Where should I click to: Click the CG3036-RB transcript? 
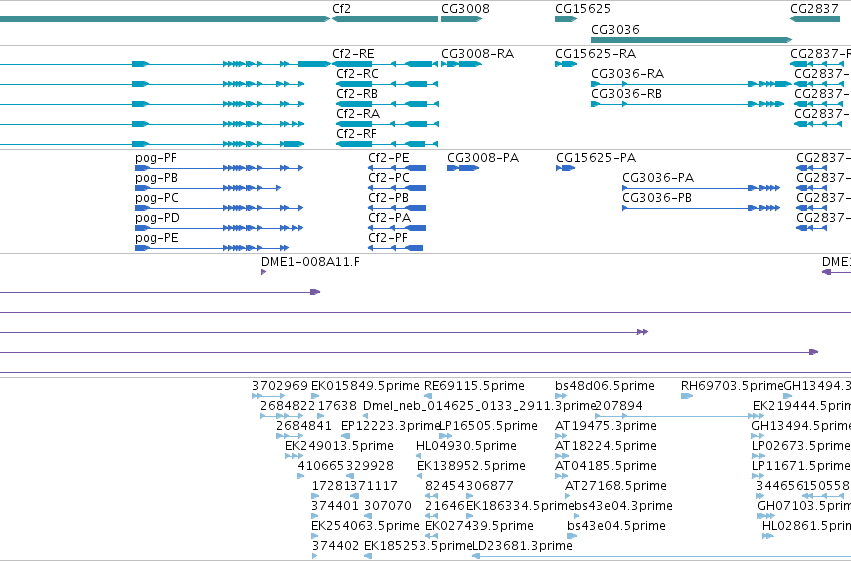point(688,104)
